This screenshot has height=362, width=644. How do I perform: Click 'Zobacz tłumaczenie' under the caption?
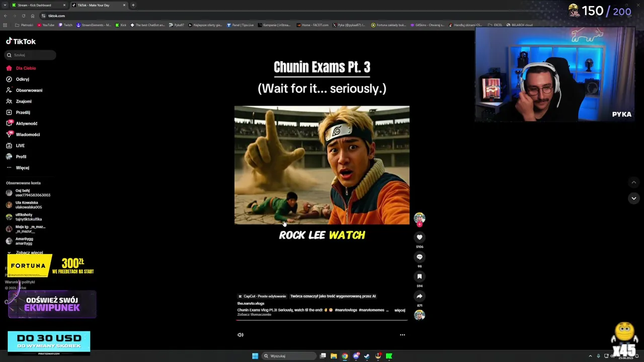click(x=254, y=315)
